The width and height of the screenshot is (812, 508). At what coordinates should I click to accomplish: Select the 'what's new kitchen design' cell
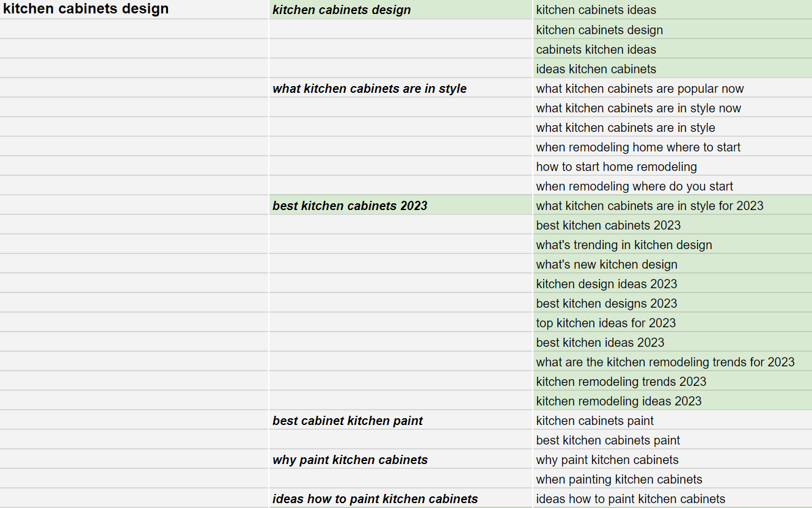coord(672,264)
